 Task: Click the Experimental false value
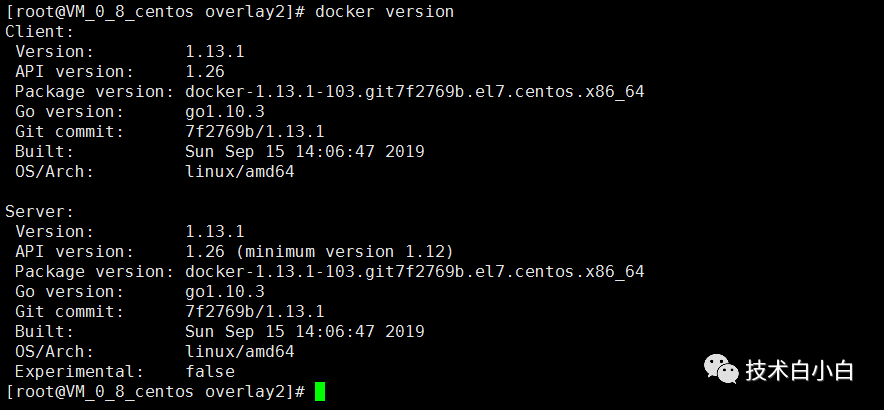tap(210, 372)
